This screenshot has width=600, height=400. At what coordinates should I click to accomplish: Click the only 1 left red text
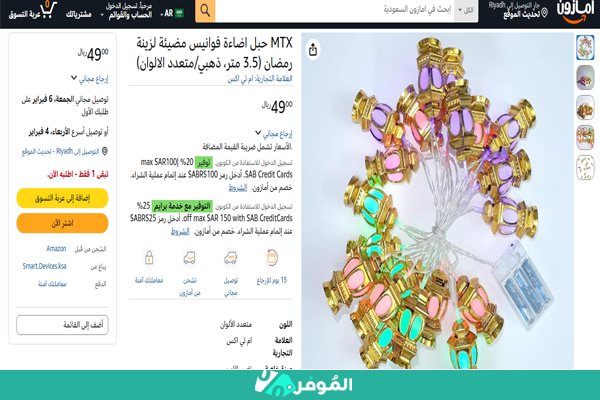pos(78,175)
